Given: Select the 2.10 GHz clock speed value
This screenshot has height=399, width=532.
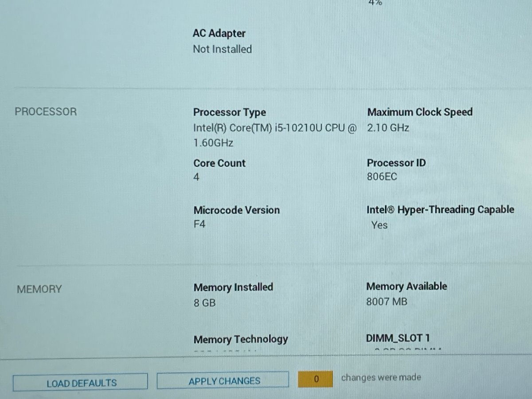Looking at the screenshot, I should [388, 128].
